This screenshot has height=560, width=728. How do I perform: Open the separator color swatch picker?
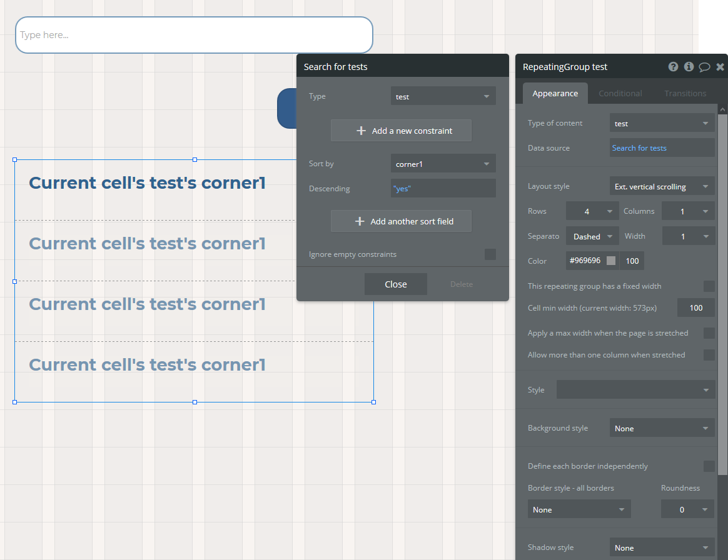[x=611, y=261]
